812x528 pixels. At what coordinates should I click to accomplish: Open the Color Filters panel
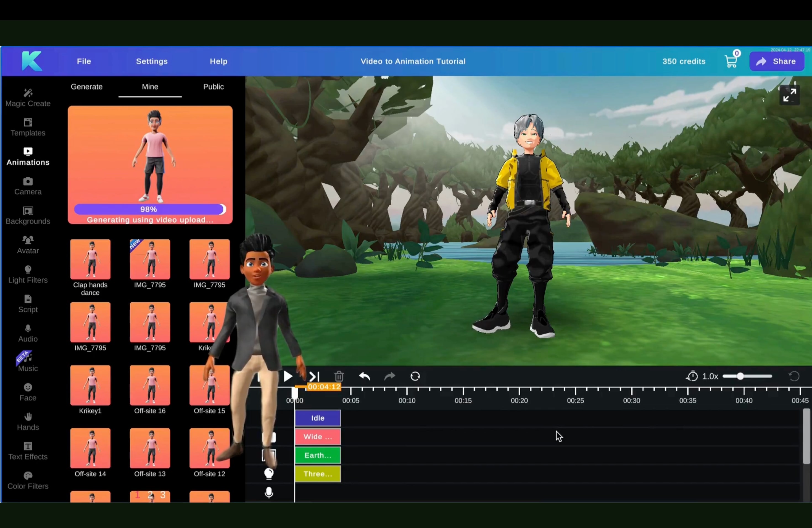pyautogui.click(x=28, y=480)
